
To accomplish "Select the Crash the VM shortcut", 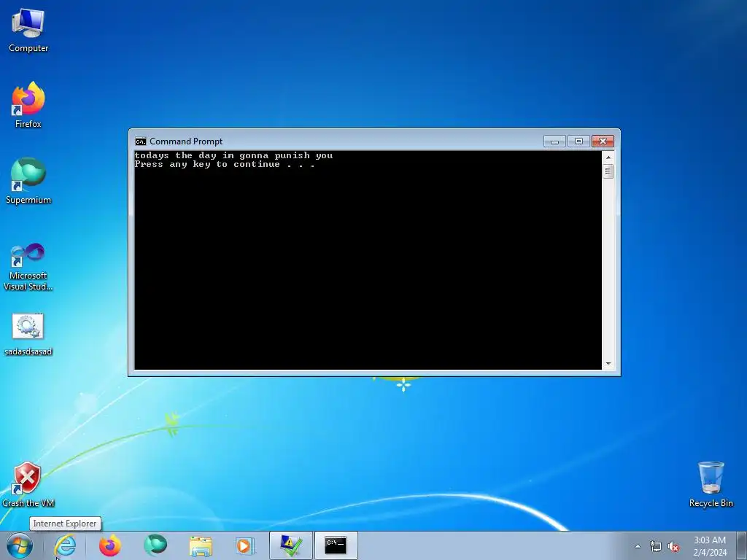I will (x=28, y=484).
